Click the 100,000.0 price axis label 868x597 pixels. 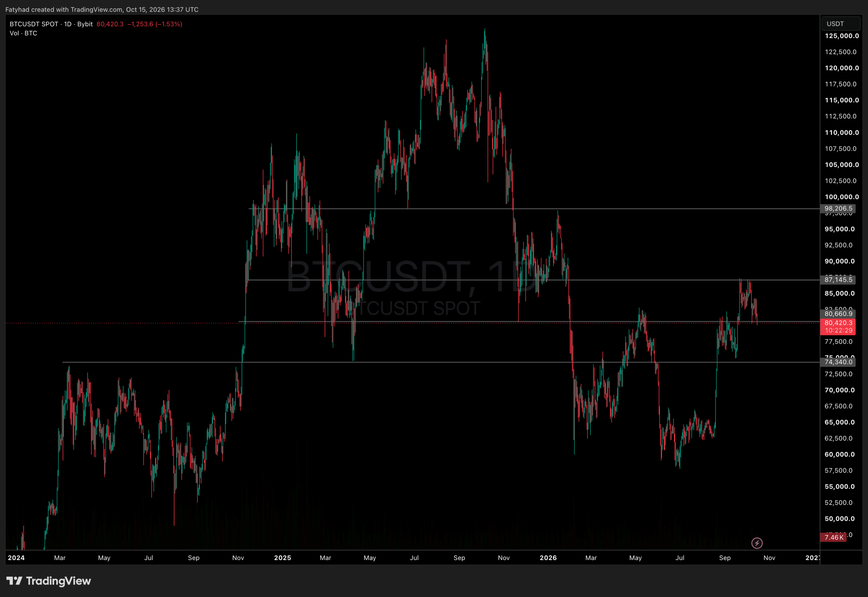(x=842, y=197)
